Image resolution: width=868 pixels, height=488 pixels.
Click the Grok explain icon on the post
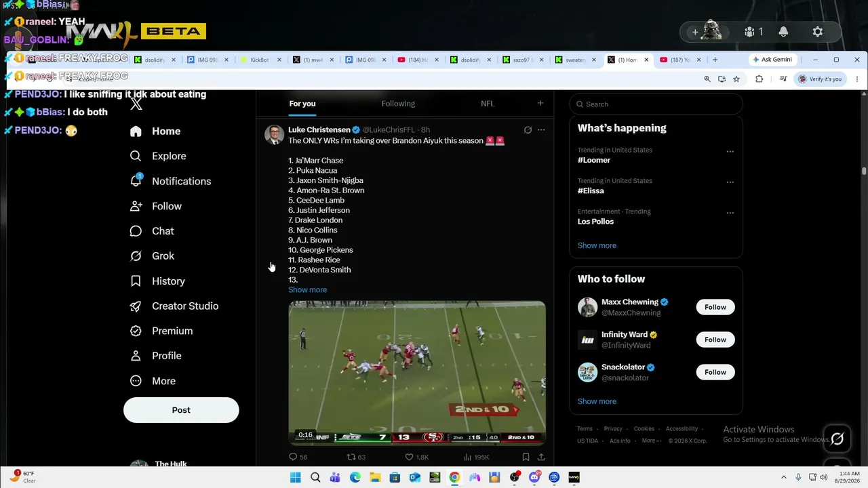click(x=528, y=129)
